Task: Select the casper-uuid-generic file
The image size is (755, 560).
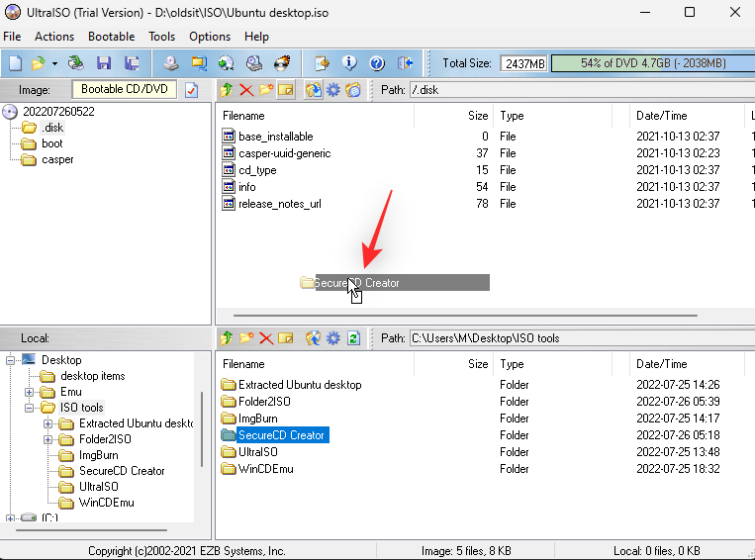Action: pos(285,153)
